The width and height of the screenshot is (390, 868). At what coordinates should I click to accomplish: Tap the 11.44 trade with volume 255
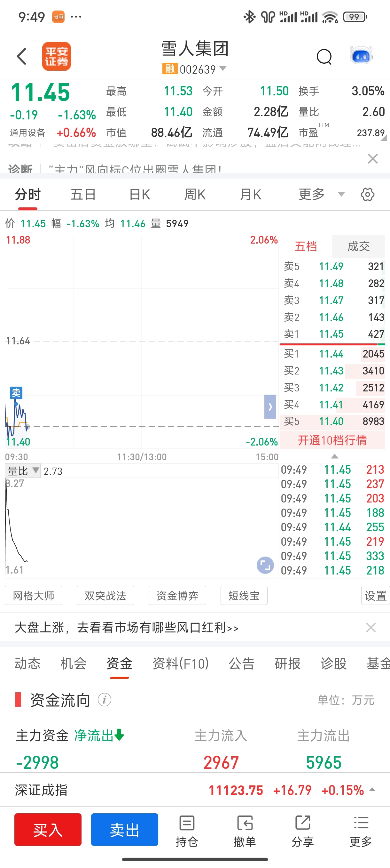[x=332, y=527]
